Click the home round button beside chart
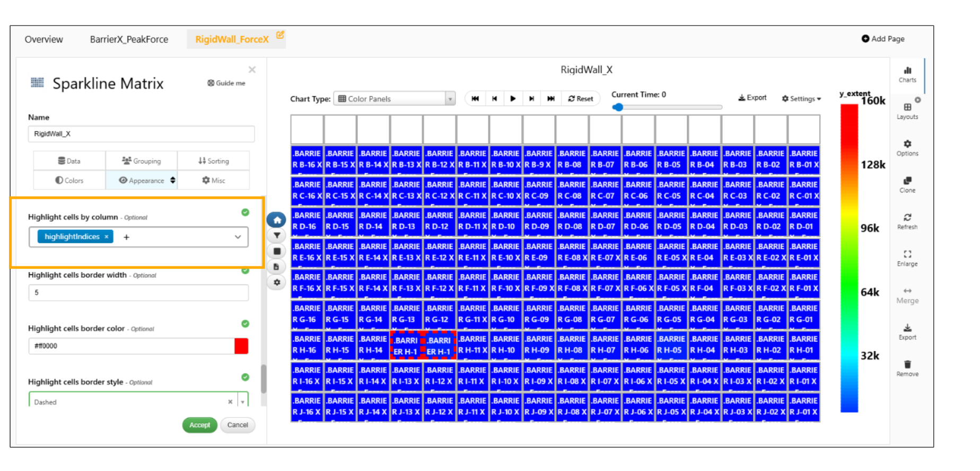 (276, 220)
